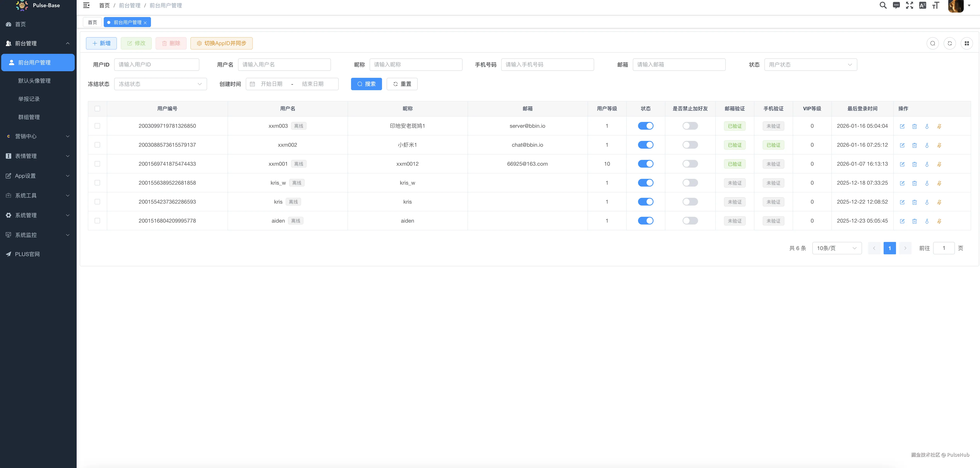
Task: Click the refresh table circular icon
Action: point(950,43)
